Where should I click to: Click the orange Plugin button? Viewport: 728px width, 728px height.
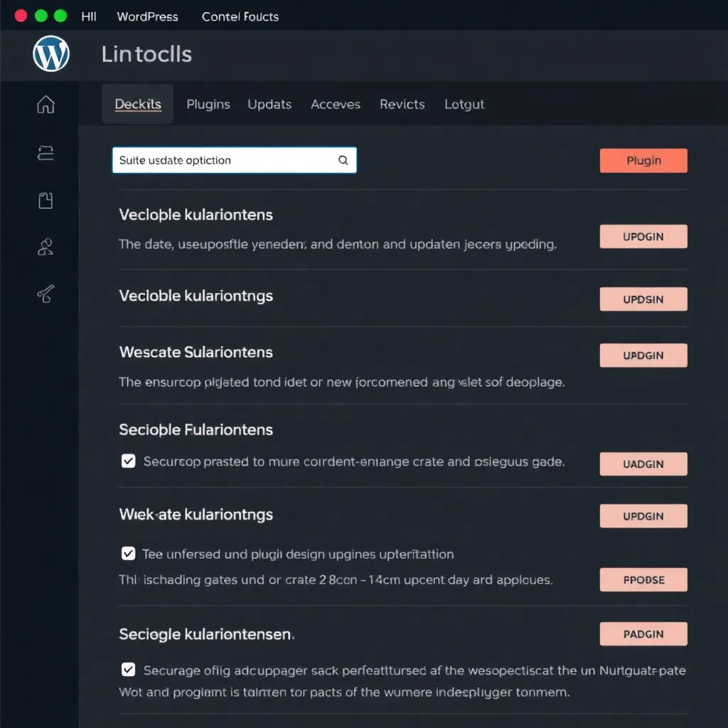coord(643,160)
